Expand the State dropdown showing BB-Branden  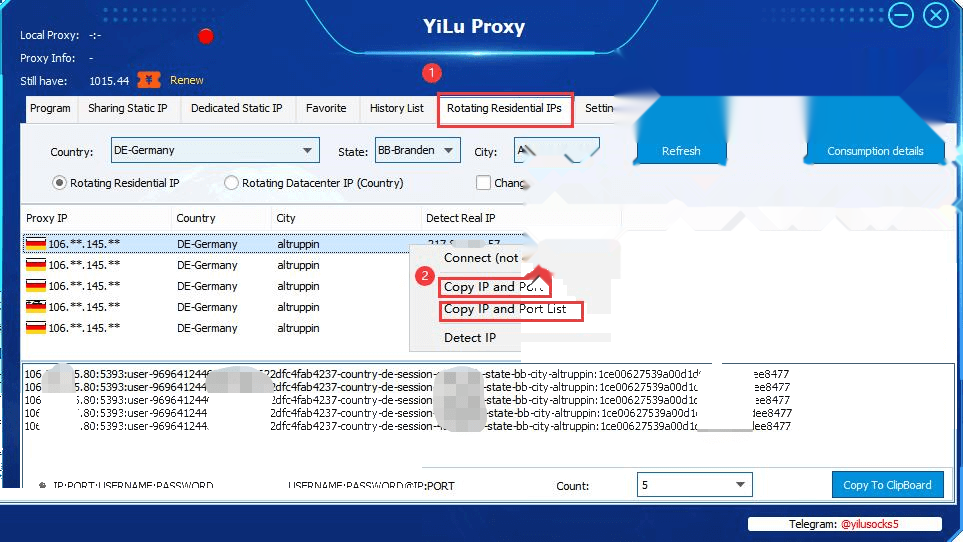[418, 150]
